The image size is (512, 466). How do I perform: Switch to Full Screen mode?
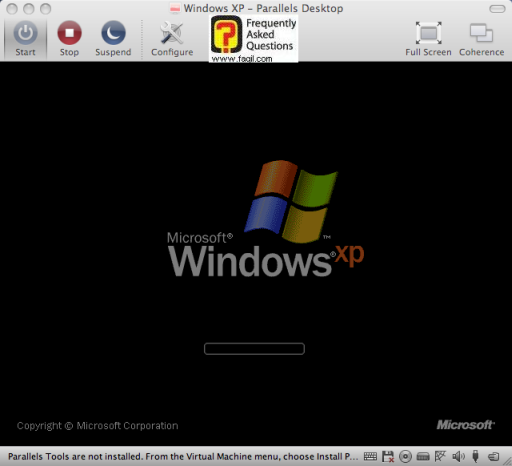pyautogui.click(x=428, y=38)
